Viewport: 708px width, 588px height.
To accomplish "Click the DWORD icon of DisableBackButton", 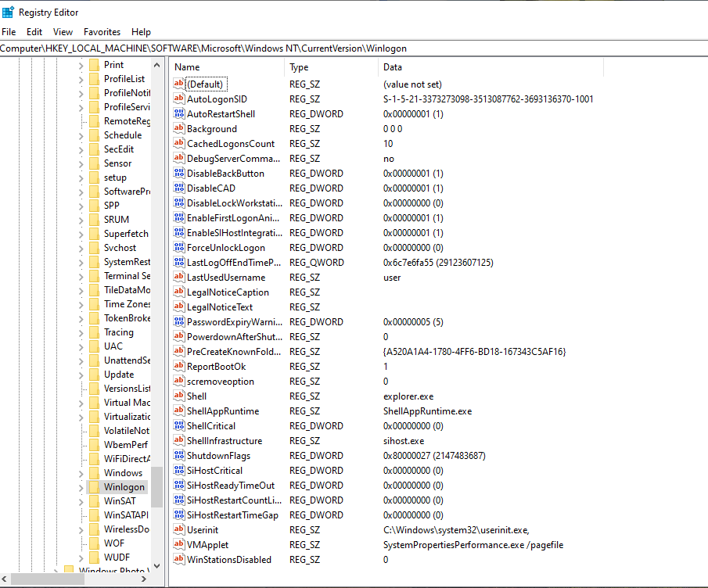I will pyautogui.click(x=179, y=174).
